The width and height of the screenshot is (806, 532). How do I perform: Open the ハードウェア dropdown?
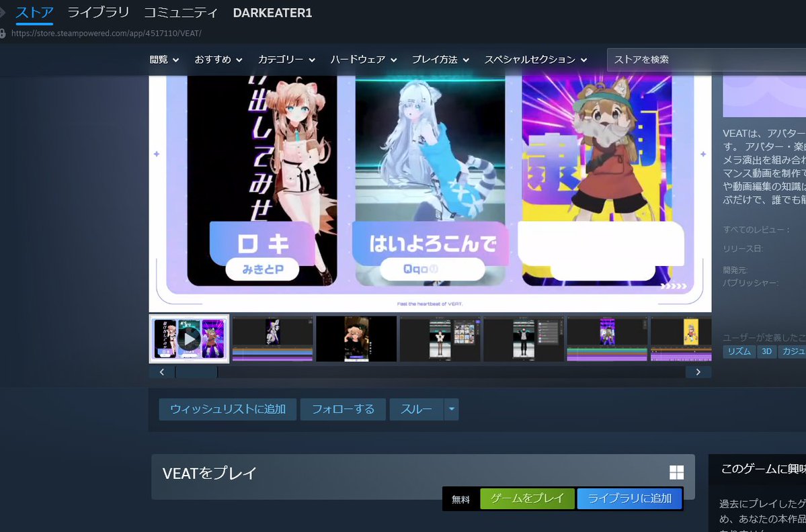tap(363, 59)
